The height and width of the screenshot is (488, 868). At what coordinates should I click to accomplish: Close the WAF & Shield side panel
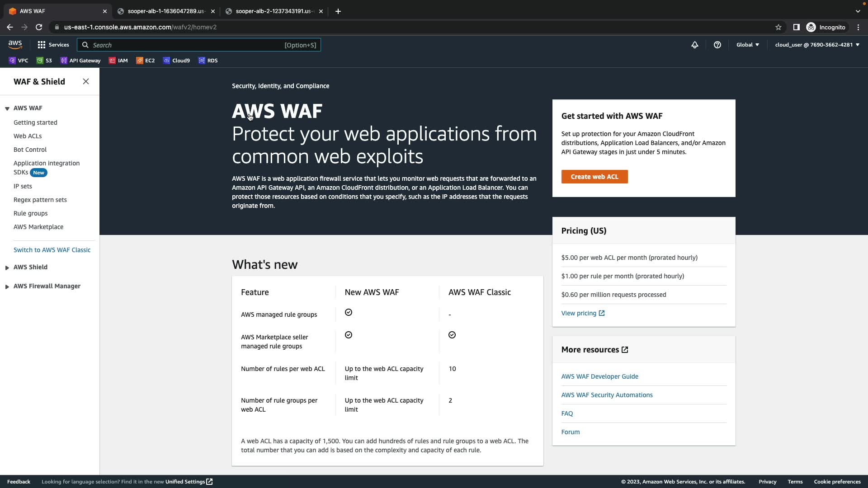click(86, 81)
